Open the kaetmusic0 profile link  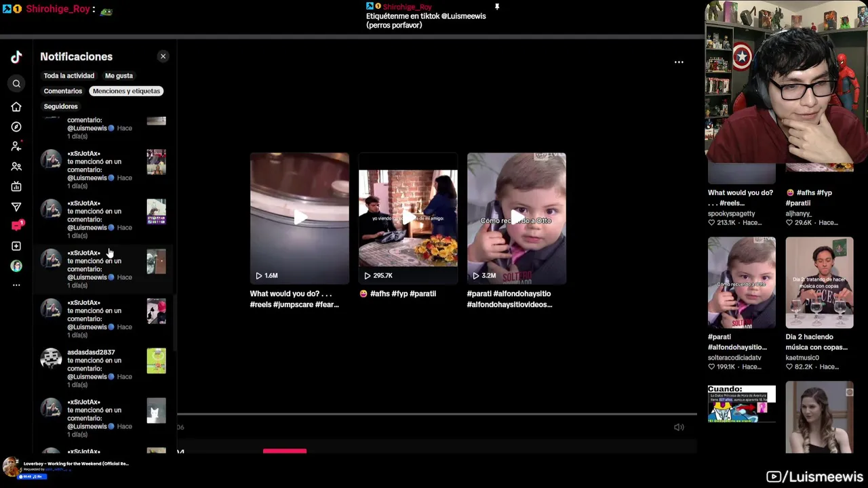(x=802, y=358)
